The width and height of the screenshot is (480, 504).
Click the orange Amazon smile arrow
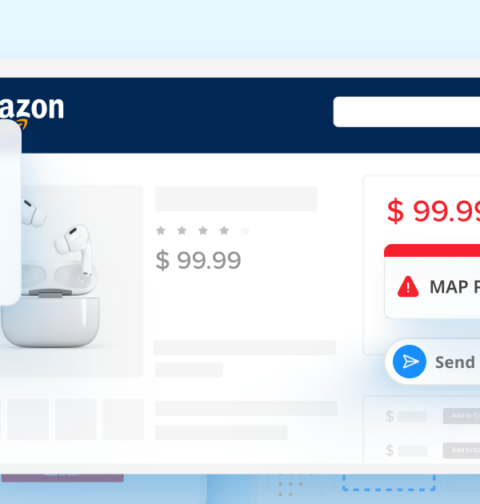tap(23, 124)
